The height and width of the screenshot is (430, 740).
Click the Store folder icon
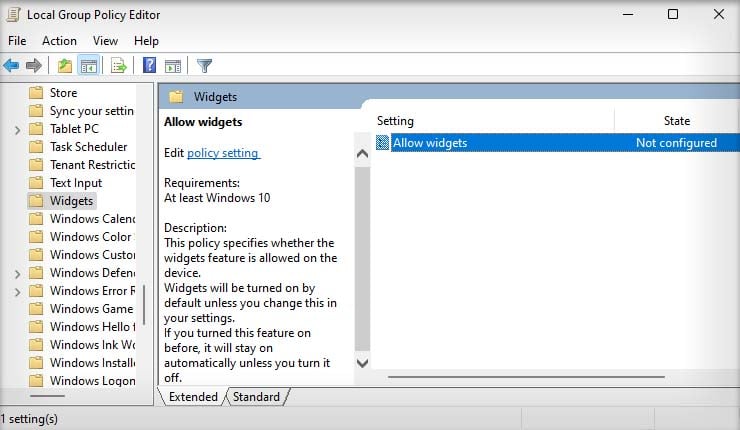pyautogui.click(x=36, y=93)
